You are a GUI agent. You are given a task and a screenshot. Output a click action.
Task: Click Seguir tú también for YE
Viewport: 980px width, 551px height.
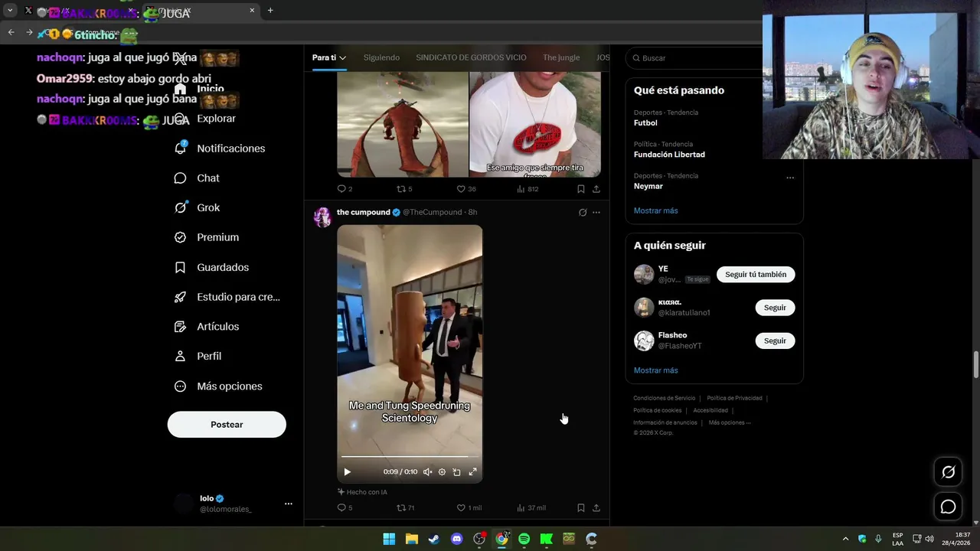[756, 275]
